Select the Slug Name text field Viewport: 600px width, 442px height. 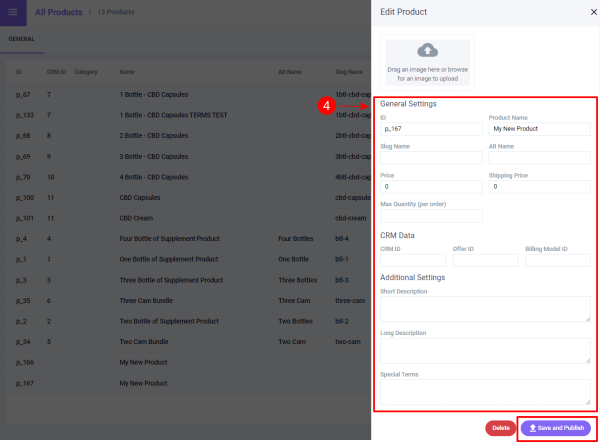[431, 157]
